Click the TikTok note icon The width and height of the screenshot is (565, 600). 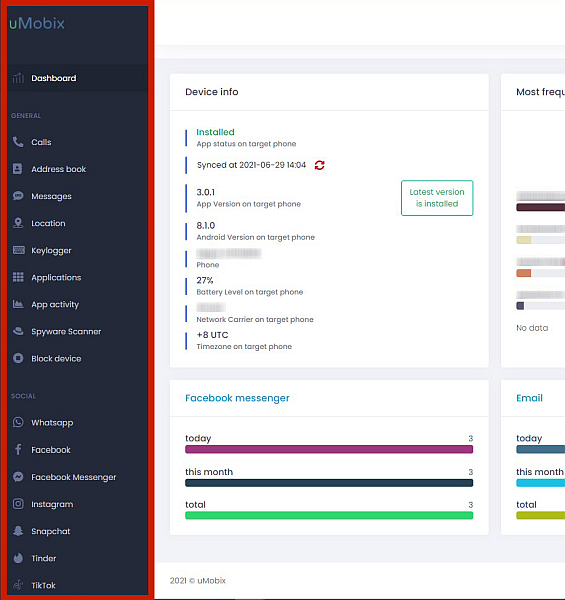coord(18,585)
